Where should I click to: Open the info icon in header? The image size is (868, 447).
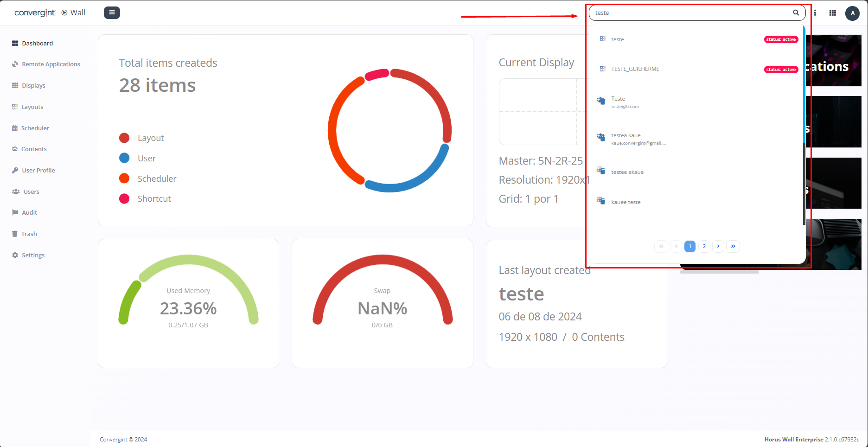pyautogui.click(x=815, y=13)
